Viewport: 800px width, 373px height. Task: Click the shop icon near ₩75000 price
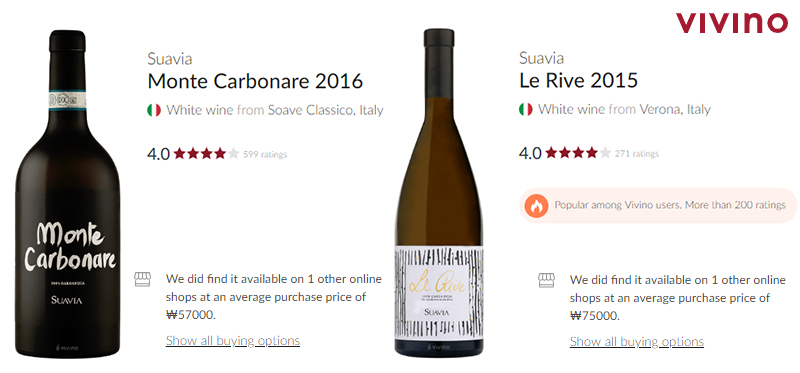pos(546,280)
